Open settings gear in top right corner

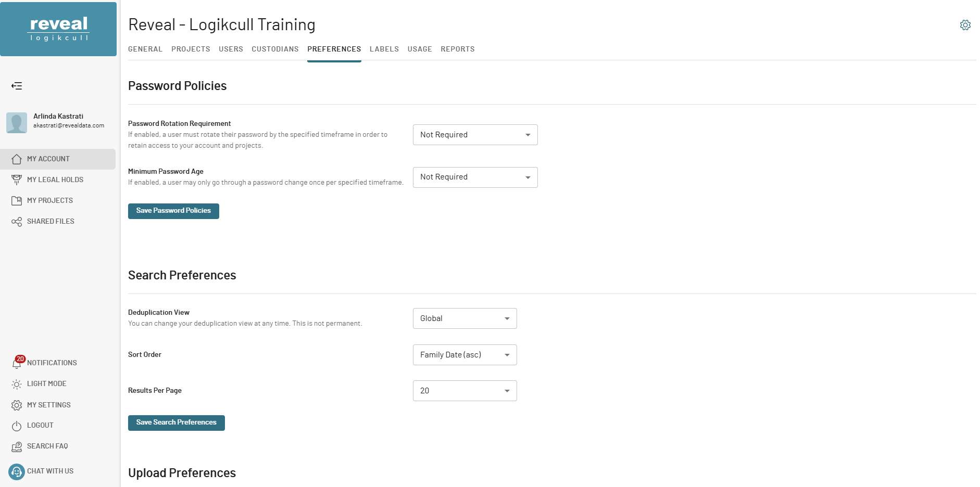pyautogui.click(x=965, y=25)
